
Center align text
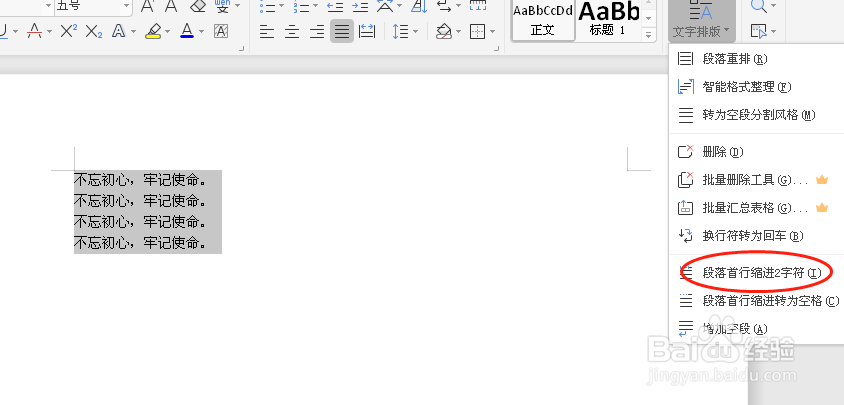(x=292, y=32)
